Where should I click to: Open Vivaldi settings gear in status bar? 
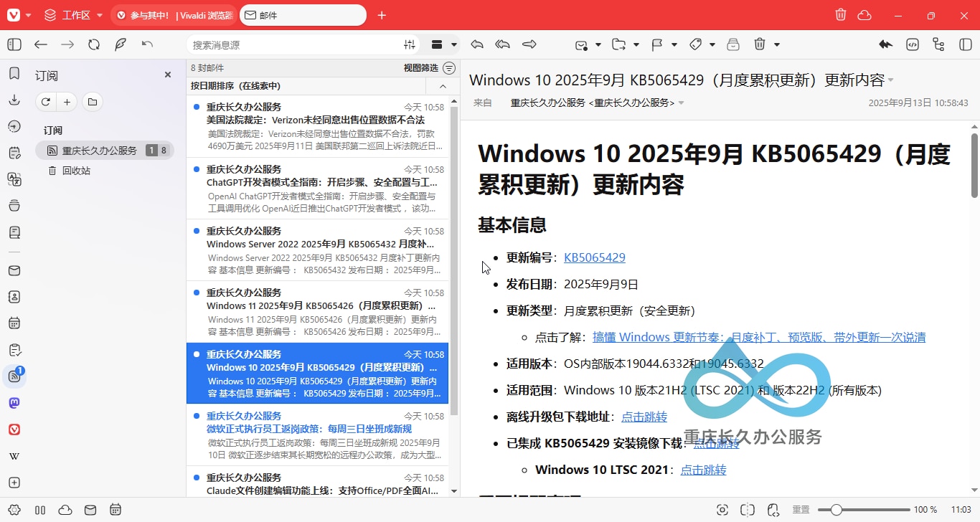coord(14,510)
